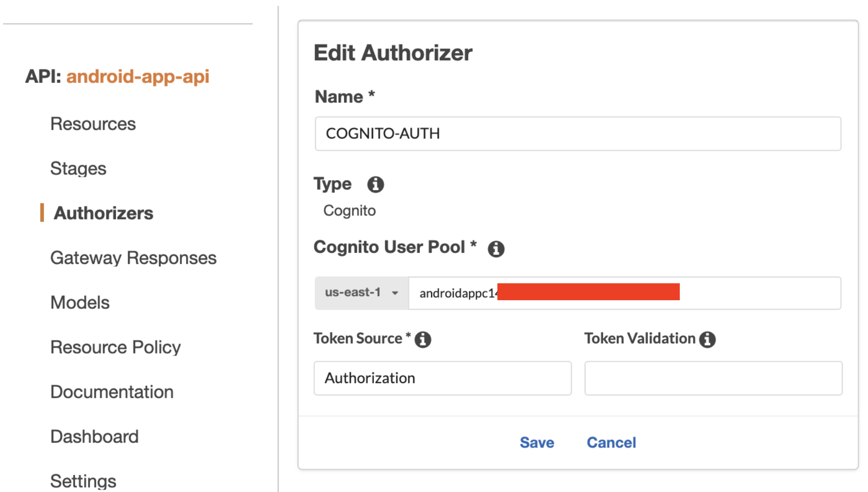
Task: Click the info icon next to Type
Action: click(x=375, y=184)
